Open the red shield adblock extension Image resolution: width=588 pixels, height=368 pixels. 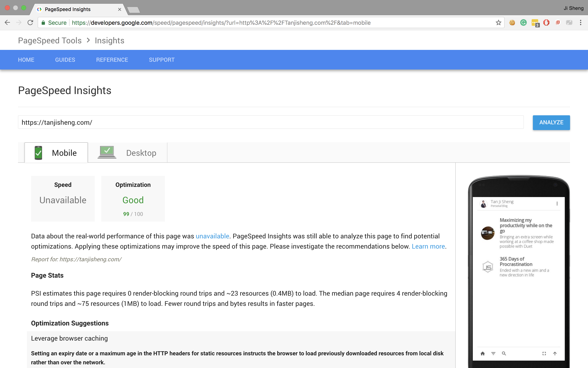(546, 23)
